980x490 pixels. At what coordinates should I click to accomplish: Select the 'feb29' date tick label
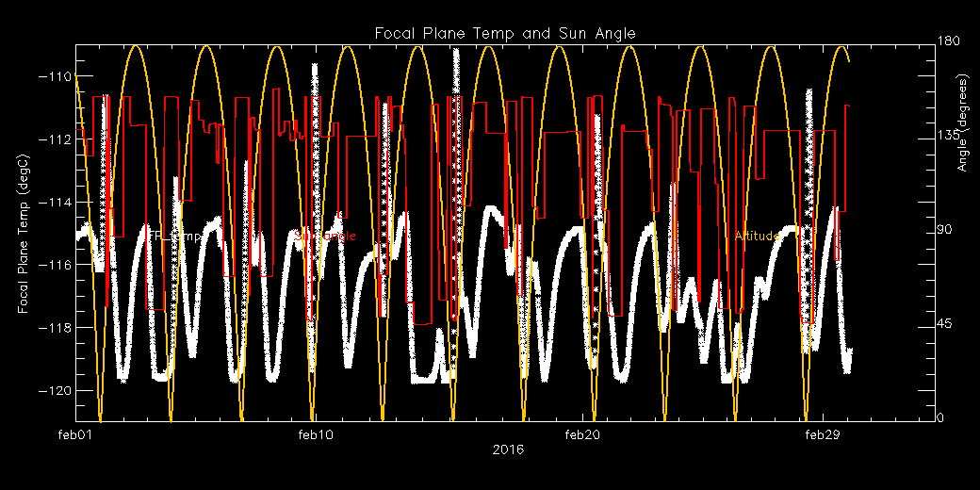(x=823, y=434)
